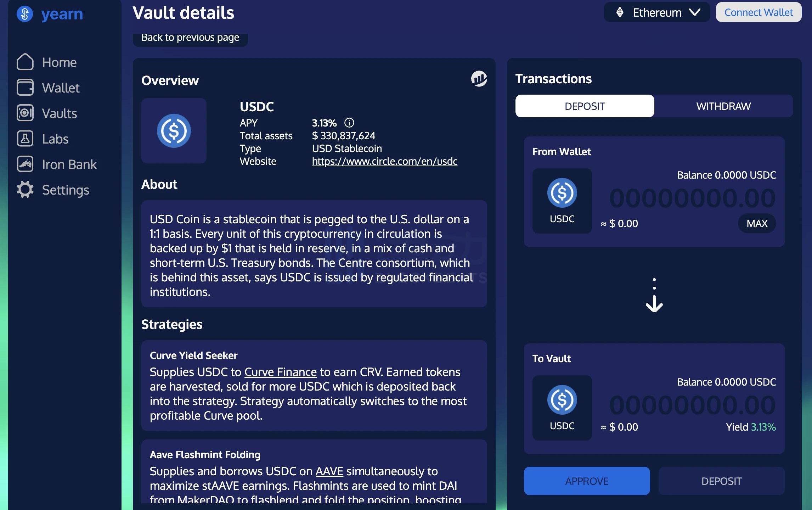Switch to the WITHDRAW tab
The height and width of the screenshot is (510, 812).
(x=723, y=106)
